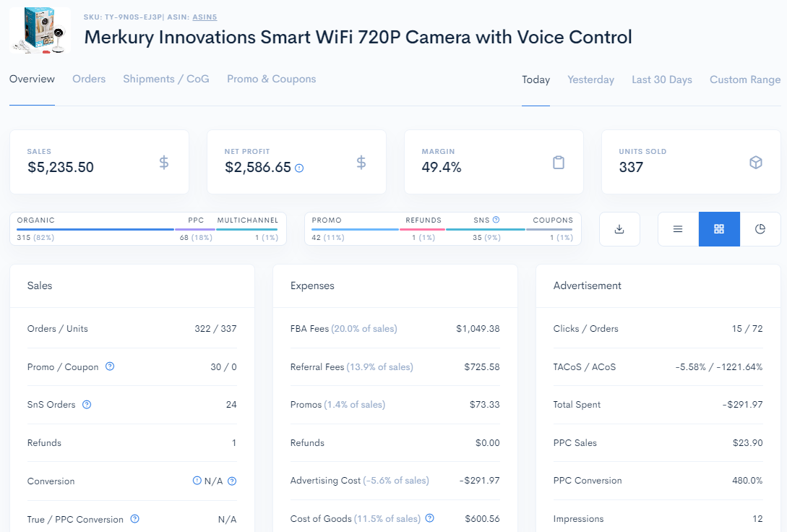Screen dimensions: 787x532
Task: Click the TACoS / ACoS value
Action: (719, 367)
